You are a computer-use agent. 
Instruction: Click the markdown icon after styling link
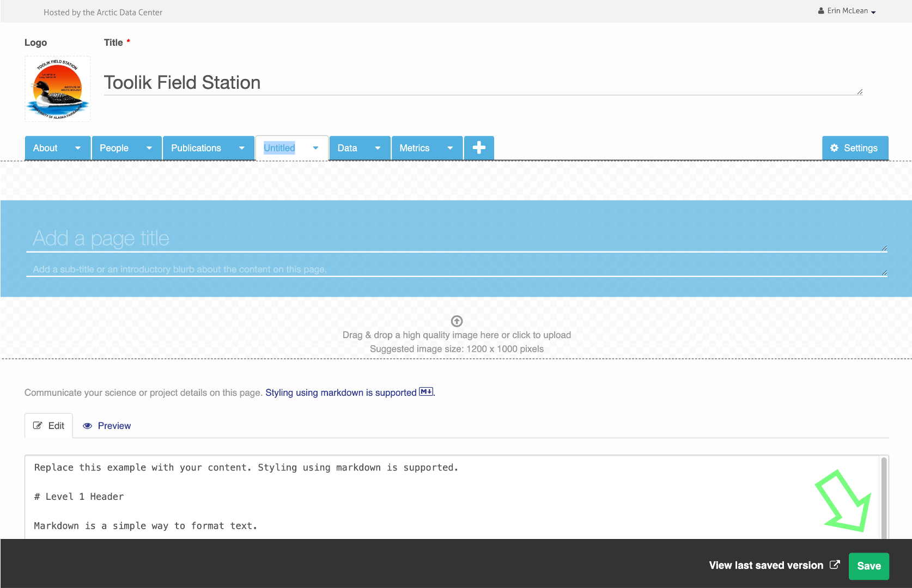(x=426, y=392)
